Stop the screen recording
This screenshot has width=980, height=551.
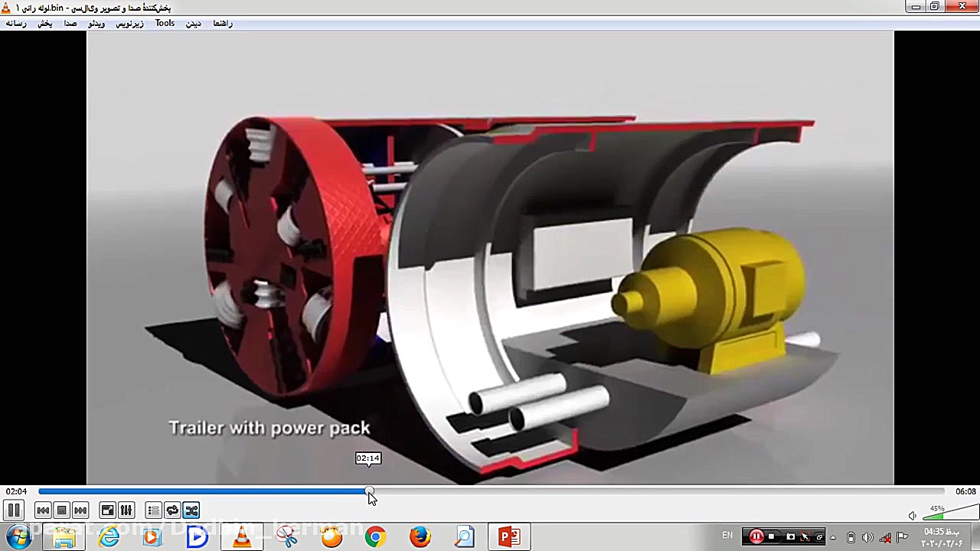(772, 536)
